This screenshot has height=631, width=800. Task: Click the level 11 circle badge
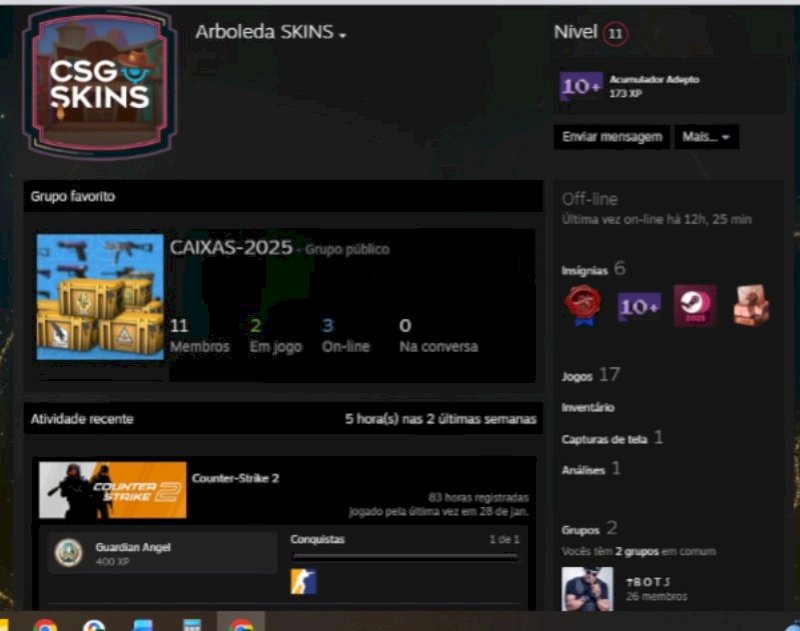(x=615, y=34)
